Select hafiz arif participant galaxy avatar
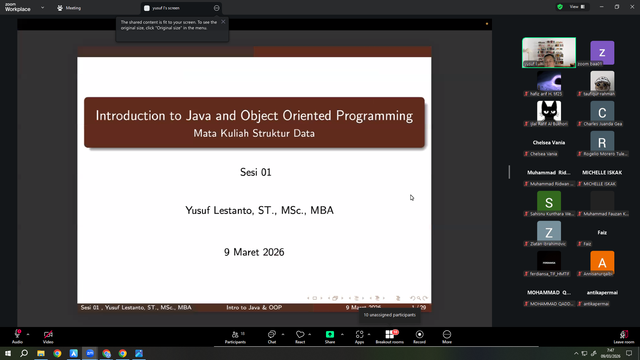Screen dimensions: 640x360 click(x=549, y=81)
